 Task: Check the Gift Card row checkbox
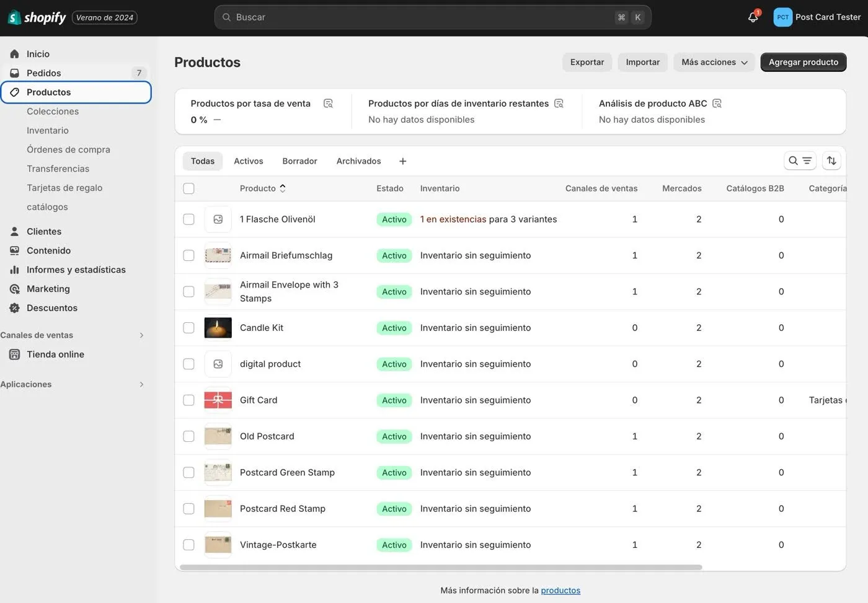[189, 400]
